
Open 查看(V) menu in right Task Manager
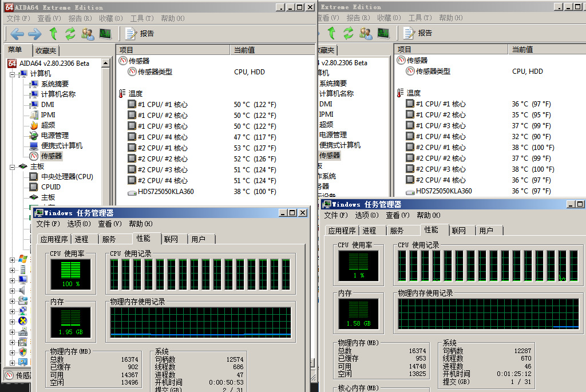click(x=398, y=215)
